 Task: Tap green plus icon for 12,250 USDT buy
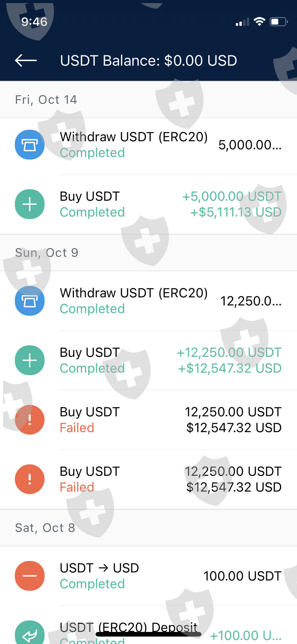click(x=30, y=360)
